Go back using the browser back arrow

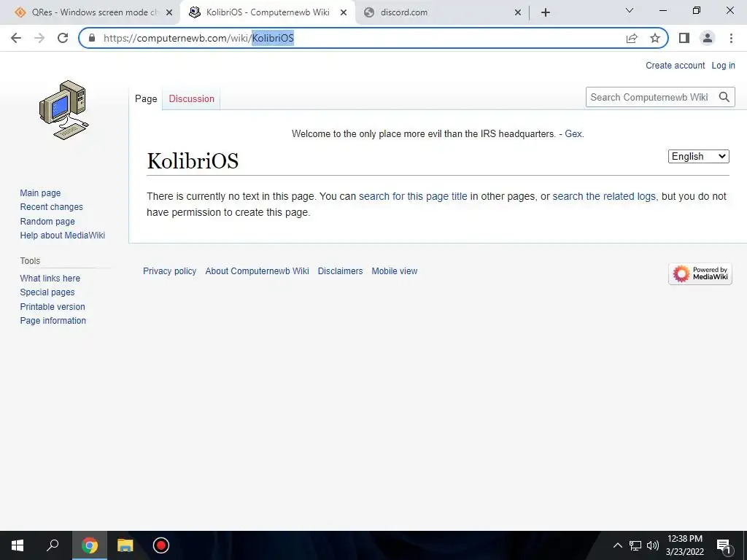[16, 38]
